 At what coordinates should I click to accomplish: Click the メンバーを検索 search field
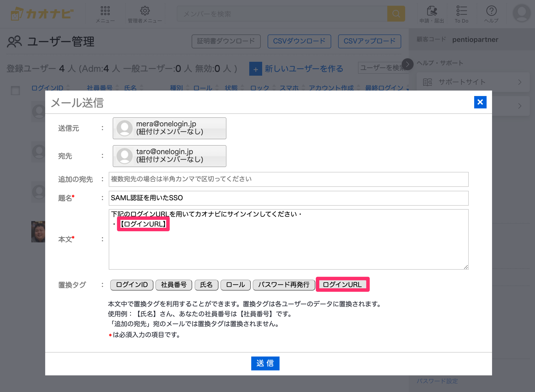282,14
